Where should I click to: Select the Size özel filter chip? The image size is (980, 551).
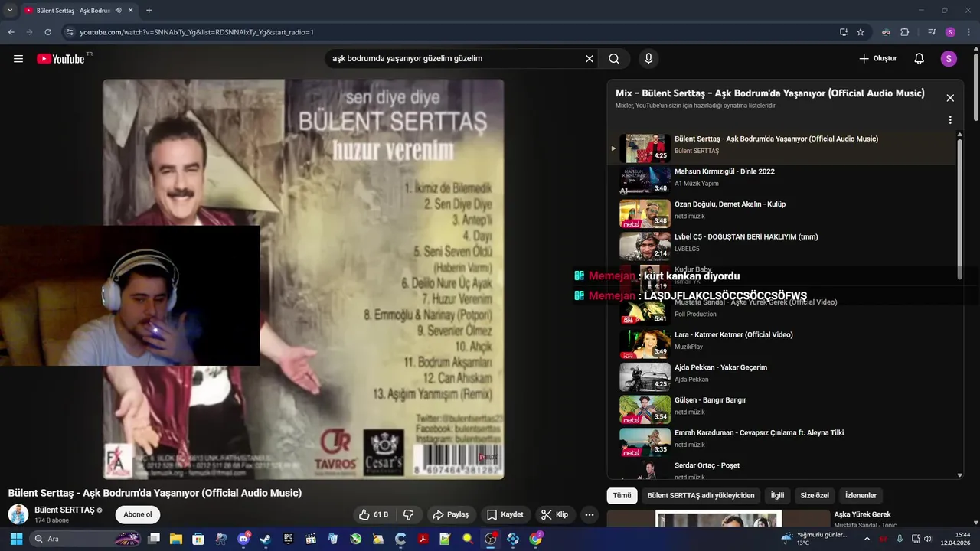[x=815, y=496]
